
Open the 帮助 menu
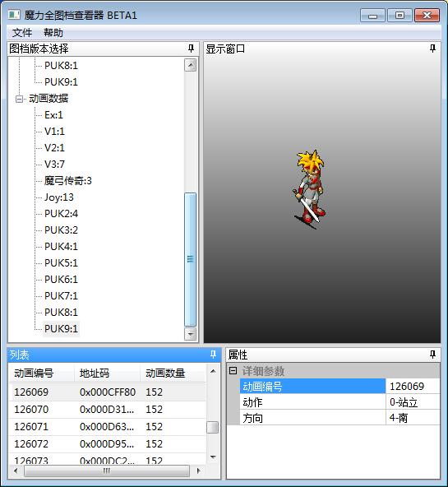(53, 33)
